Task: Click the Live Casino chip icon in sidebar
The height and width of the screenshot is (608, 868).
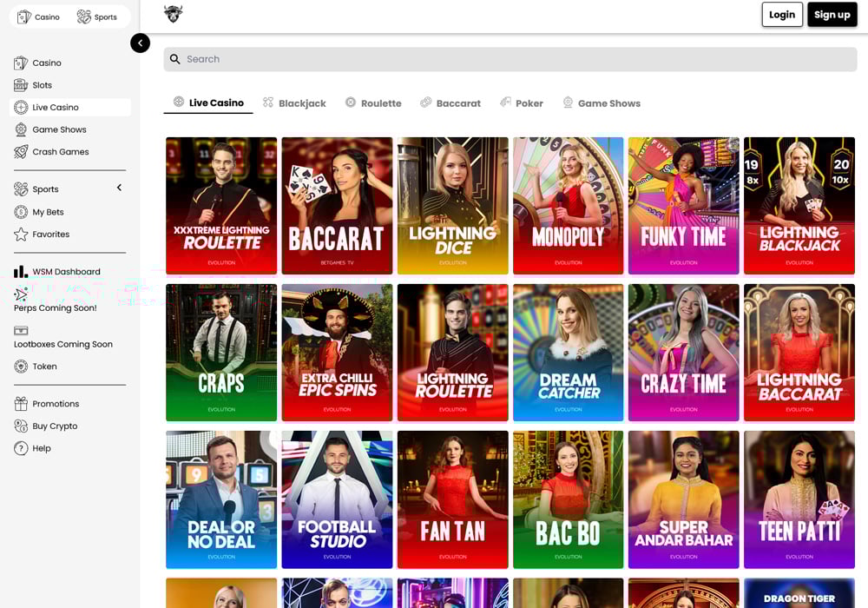Action: (21, 108)
